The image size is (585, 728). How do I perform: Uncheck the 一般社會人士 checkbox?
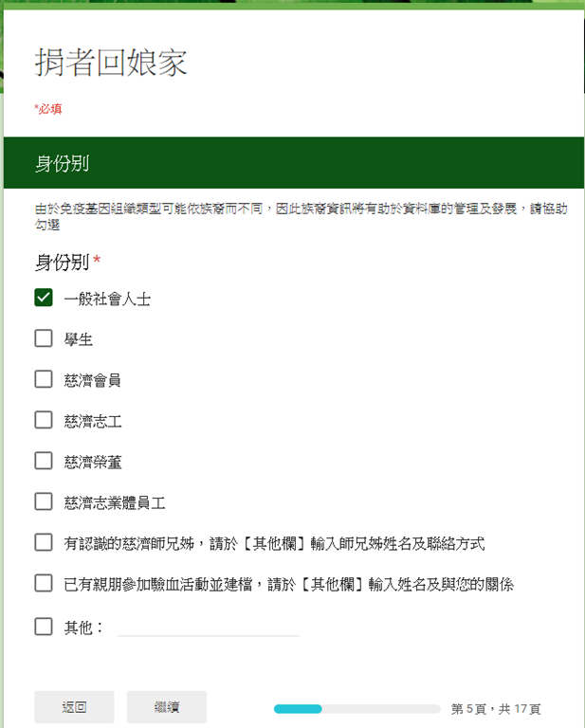click(x=44, y=298)
